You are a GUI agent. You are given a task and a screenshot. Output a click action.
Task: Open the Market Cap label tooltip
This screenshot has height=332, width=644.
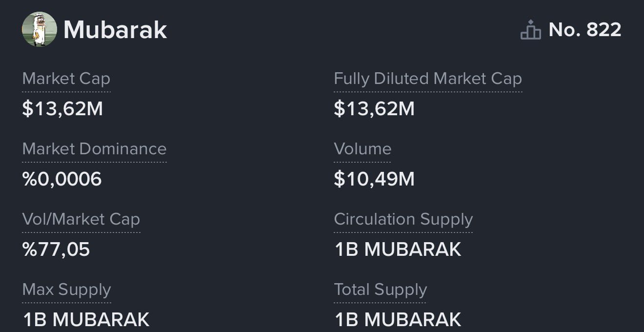[x=66, y=79]
